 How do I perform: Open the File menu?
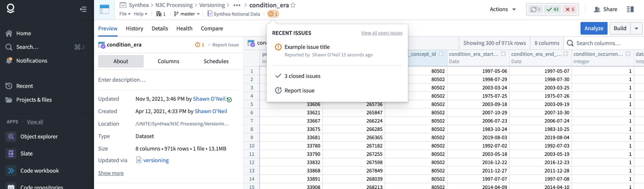tap(125, 14)
